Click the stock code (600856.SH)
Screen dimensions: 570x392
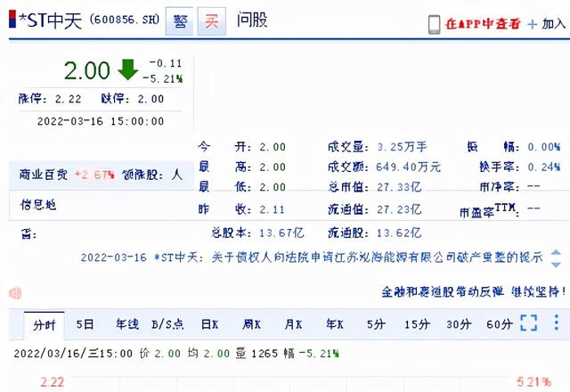(125, 20)
